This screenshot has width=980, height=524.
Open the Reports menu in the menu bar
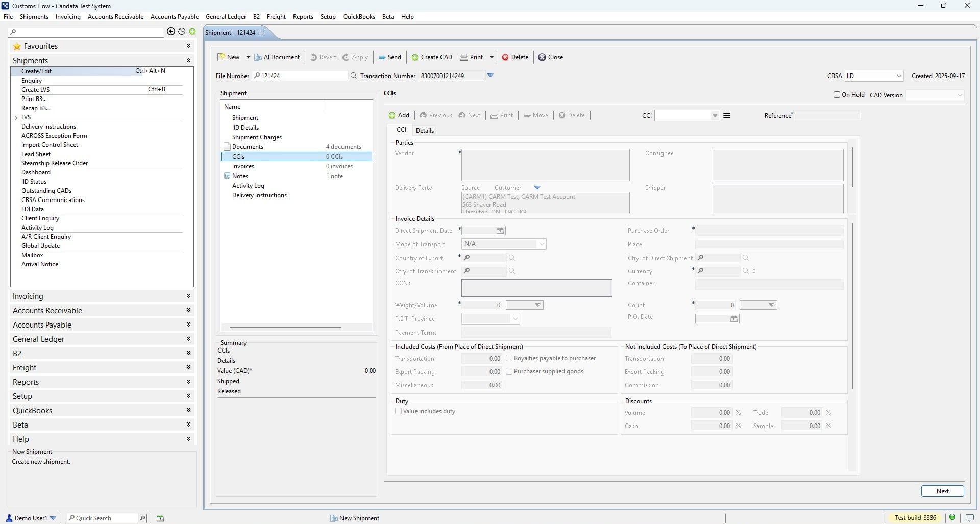[x=303, y=17]
